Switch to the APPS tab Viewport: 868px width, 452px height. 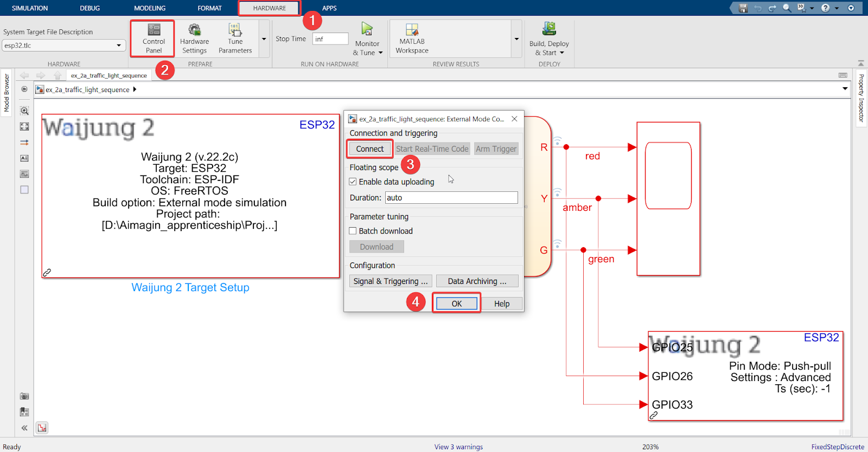pos(329,8)
